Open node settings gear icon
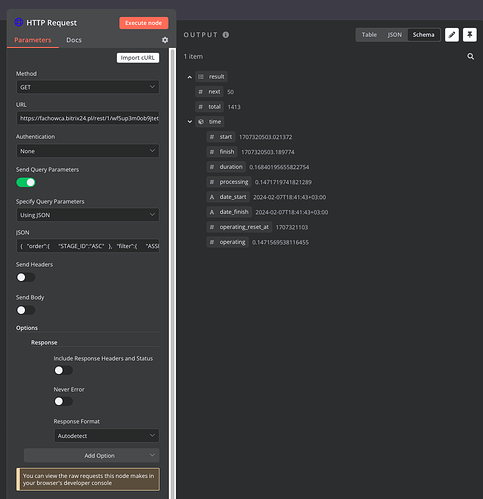483x499 pixels. pos(165,40)
